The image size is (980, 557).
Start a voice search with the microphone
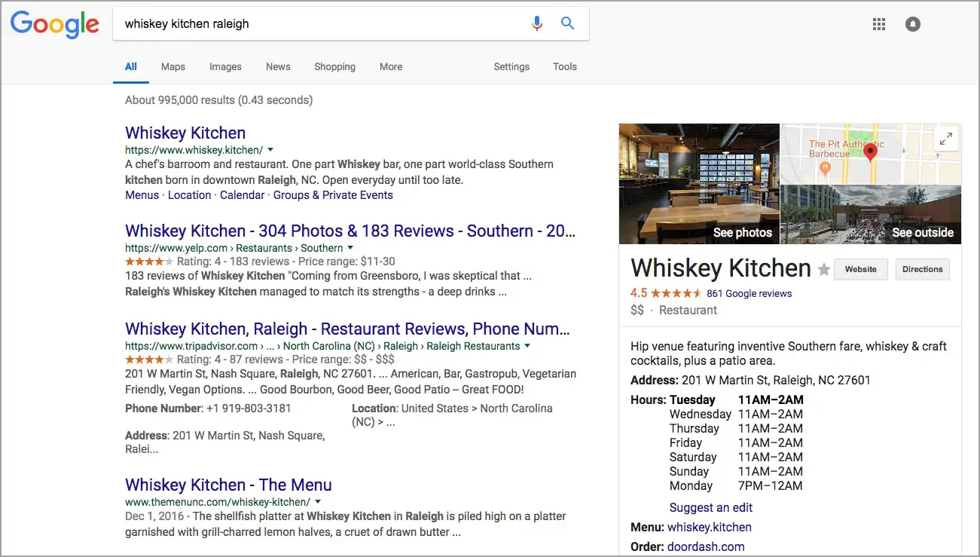pos(536,23)
